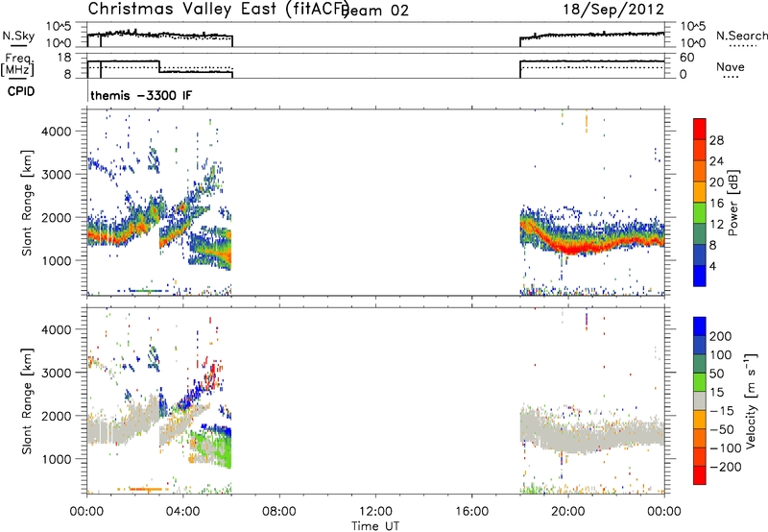Image resolution: width=768 pixels, height=532 pixels.
Task: Pick the red bottom segment of velocity colorbar
Action: pyautogui.click(x=700, y=475)
